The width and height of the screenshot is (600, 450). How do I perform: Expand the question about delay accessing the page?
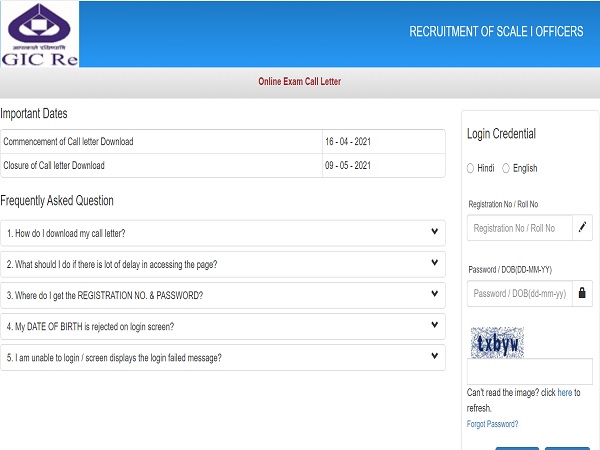click(x=222, y=264)
